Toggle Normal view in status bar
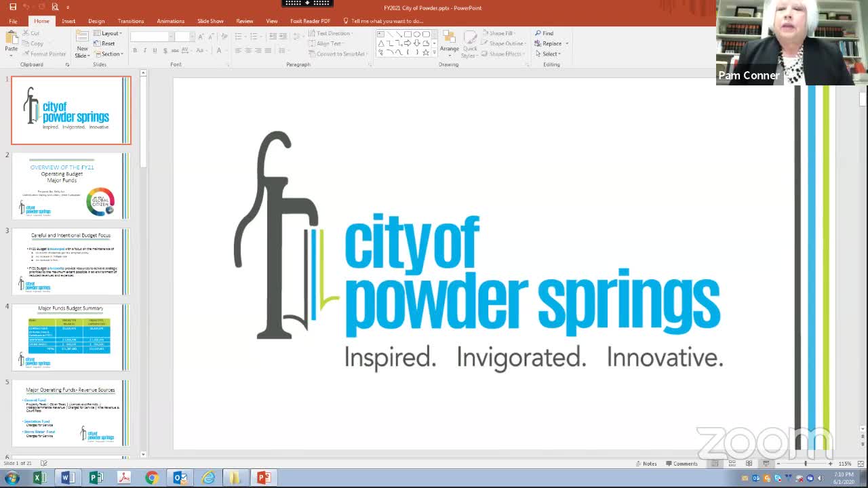This screenshot has height=488, width=868. point(715,464)
